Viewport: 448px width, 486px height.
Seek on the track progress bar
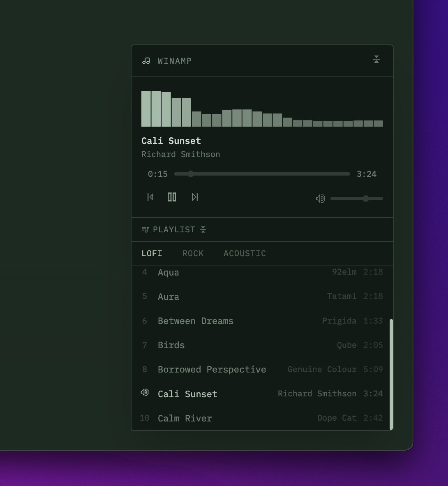click(x=262, y=174)
